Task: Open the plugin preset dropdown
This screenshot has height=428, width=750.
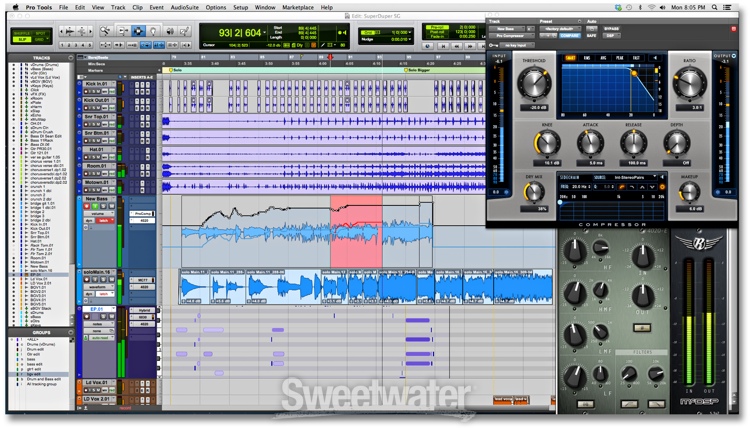Action: (x=559, y=29)
